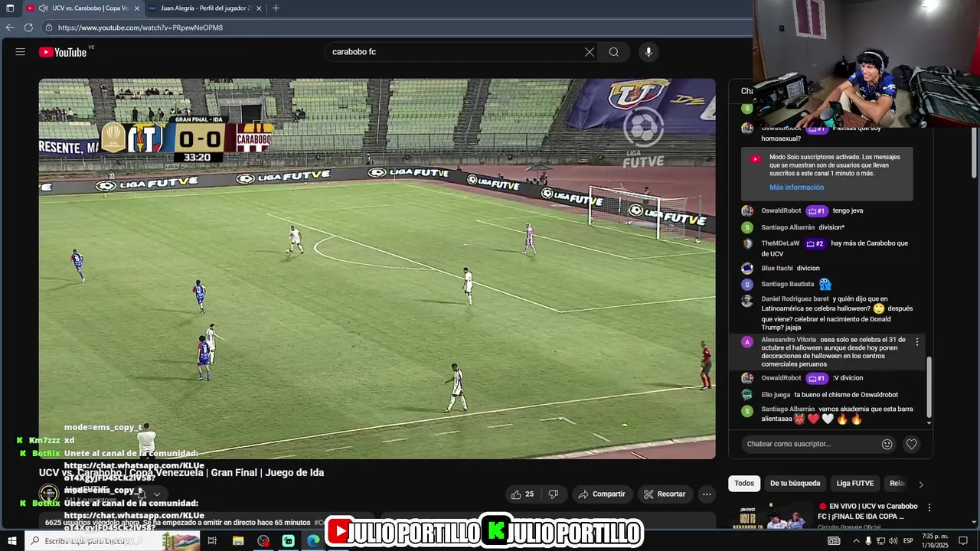Like the video with thumbs up
The width and height of the screenshot is (980, 551).
523,494
